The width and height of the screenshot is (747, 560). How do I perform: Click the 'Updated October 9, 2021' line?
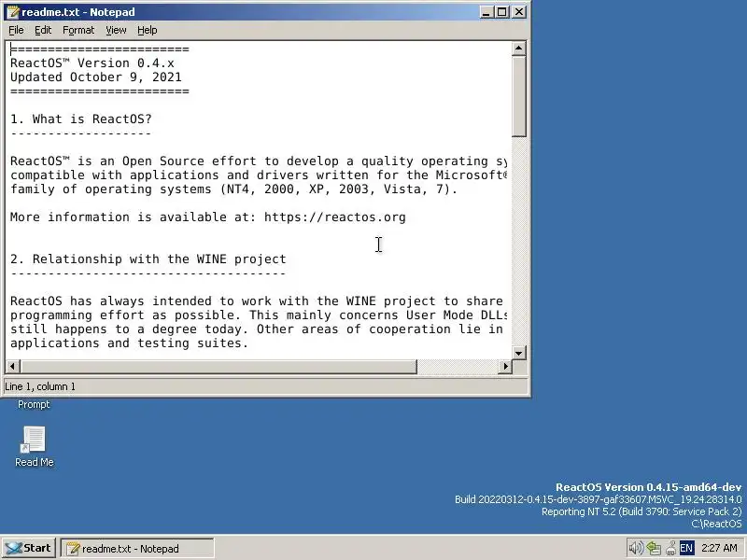[96, 77]
